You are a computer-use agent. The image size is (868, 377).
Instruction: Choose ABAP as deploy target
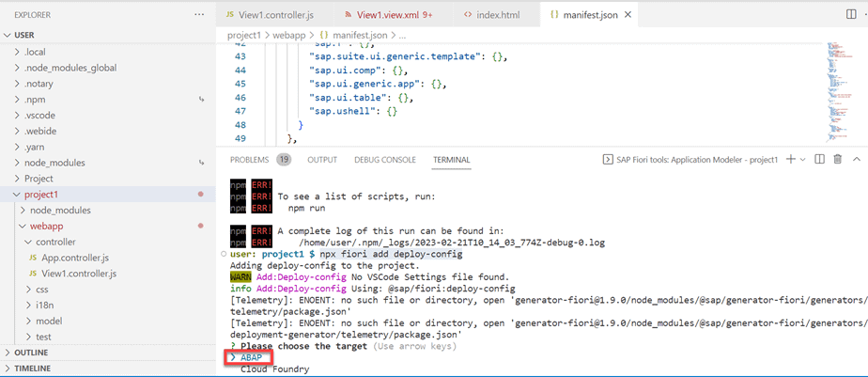[x=251, y=357]
